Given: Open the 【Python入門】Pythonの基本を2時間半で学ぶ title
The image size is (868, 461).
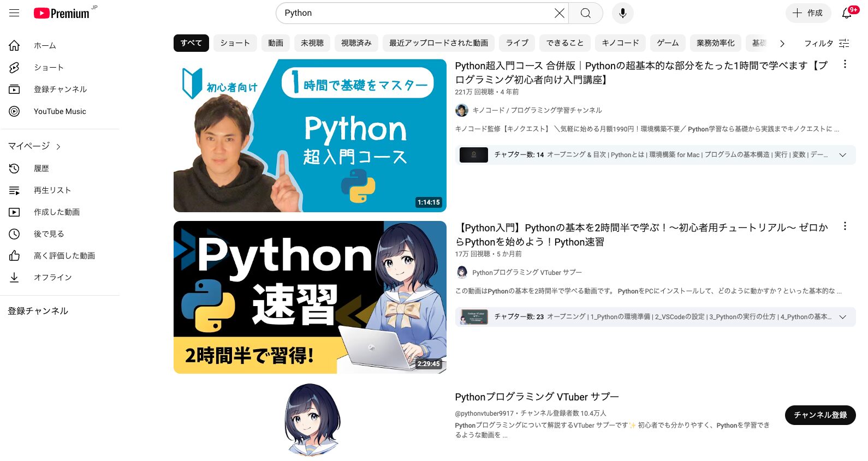Looking at the screenshot, I should click(641, 235).
